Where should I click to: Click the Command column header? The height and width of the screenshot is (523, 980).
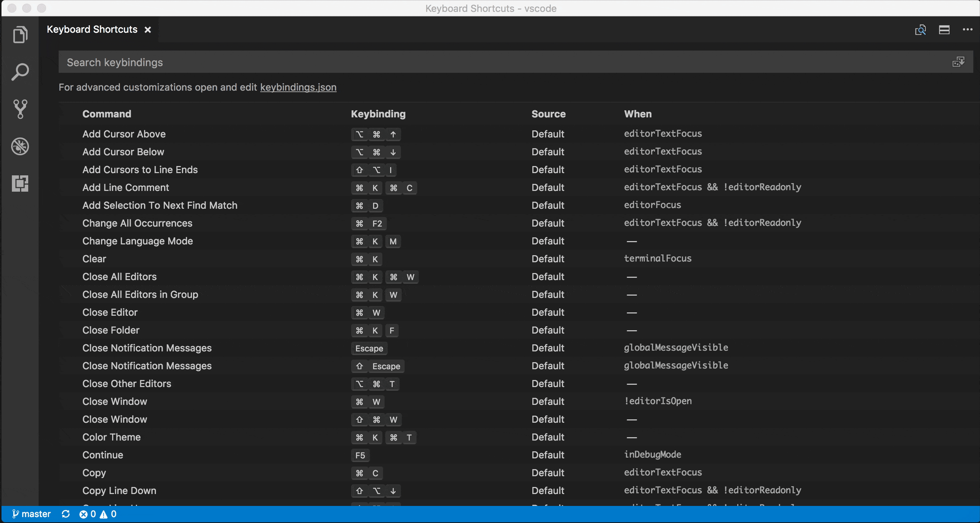point(107,114)
